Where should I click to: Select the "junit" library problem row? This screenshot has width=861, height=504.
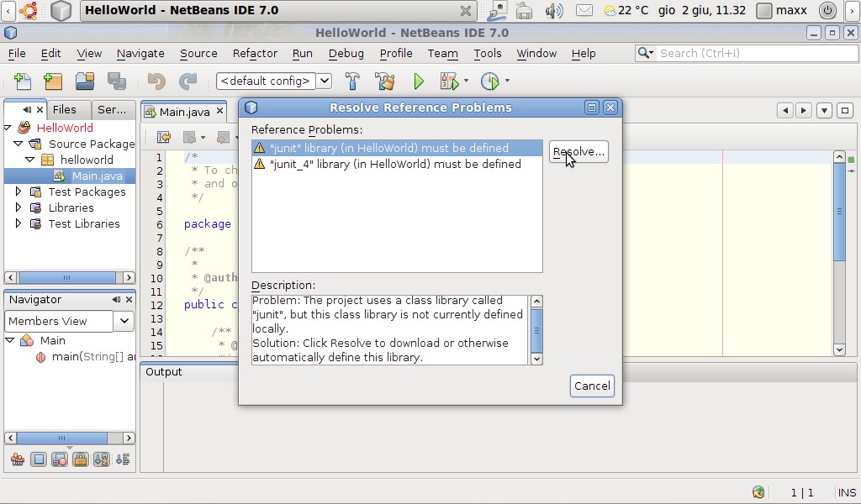(x=397, y=148)
